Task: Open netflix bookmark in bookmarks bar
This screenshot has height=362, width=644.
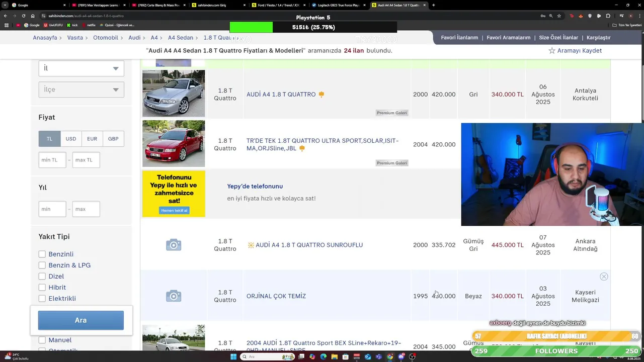Action: click(x=89, y=25)
